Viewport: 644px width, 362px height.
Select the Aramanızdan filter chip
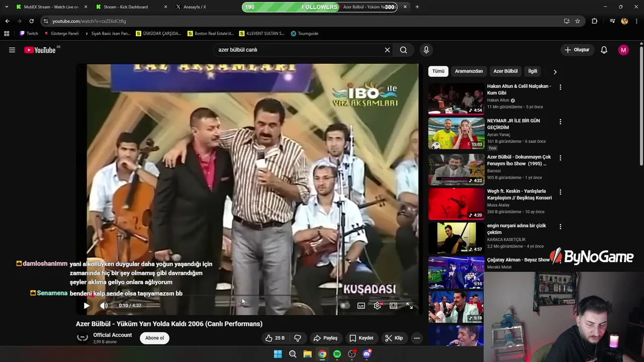[x=469, y=71]
